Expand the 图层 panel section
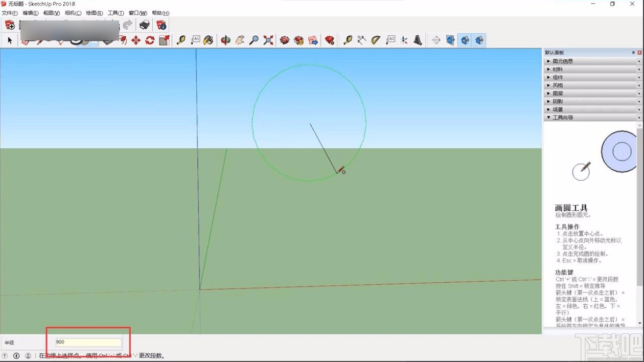 (x=562, y=93)
